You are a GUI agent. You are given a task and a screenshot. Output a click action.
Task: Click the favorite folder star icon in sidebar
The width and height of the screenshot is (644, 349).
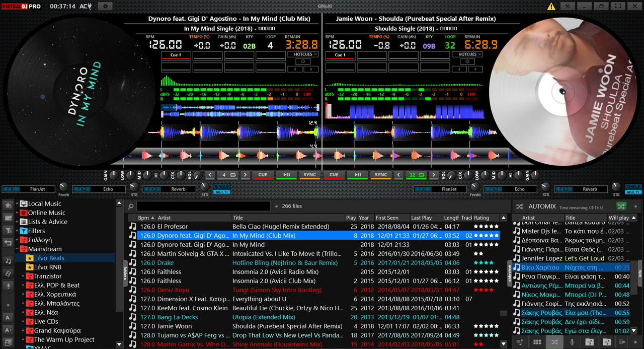pos(8,205)
